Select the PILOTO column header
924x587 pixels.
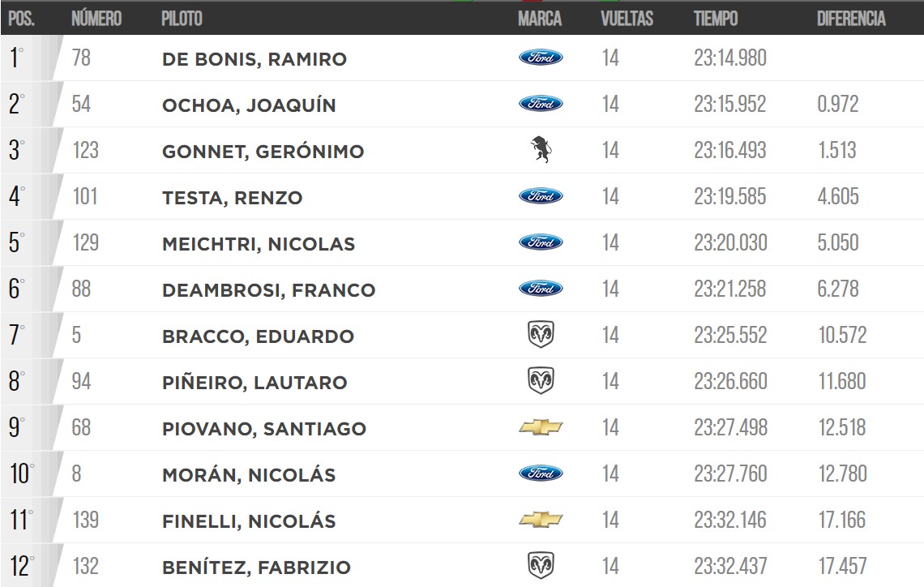[x=182, y=19]
